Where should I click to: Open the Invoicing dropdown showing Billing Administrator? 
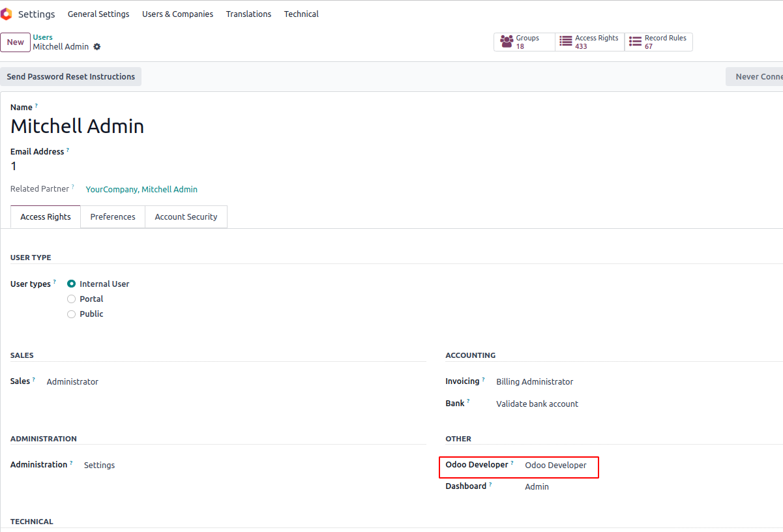(535, 382)
